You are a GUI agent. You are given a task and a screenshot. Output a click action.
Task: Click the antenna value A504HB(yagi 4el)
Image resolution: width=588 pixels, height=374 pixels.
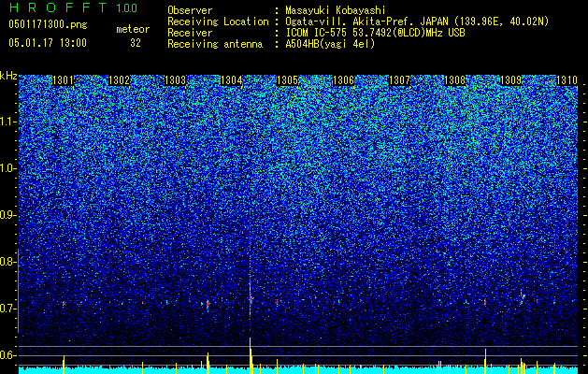coord(330,44)
